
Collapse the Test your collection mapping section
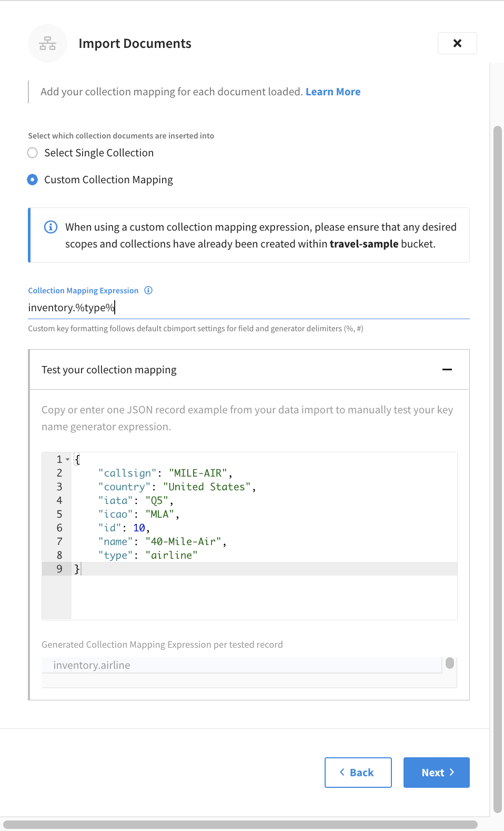tap(447, 370)
